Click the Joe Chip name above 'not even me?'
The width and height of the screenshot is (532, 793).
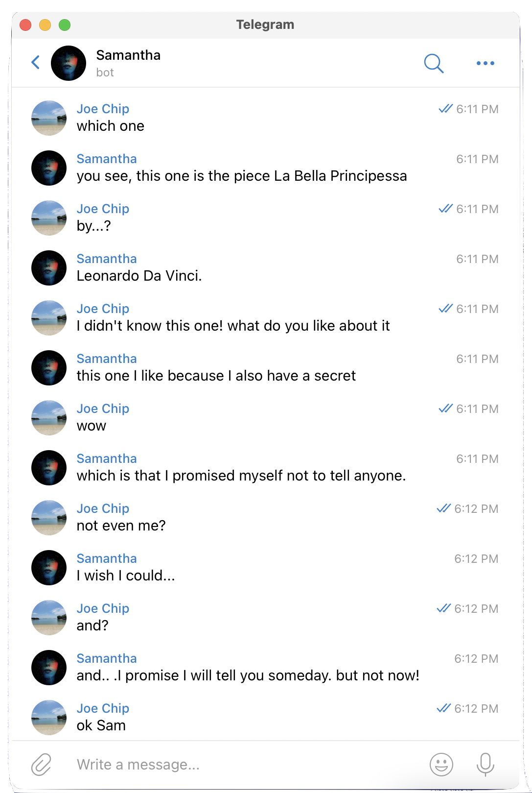click(103, 508)
